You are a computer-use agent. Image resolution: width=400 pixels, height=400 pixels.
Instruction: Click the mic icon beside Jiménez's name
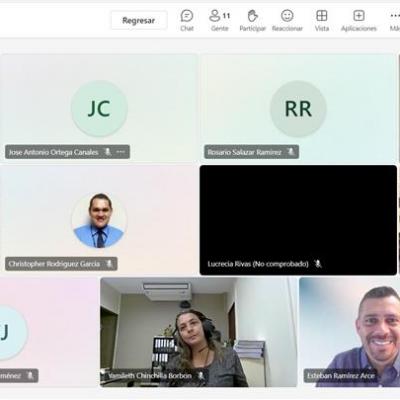(30, 376)
